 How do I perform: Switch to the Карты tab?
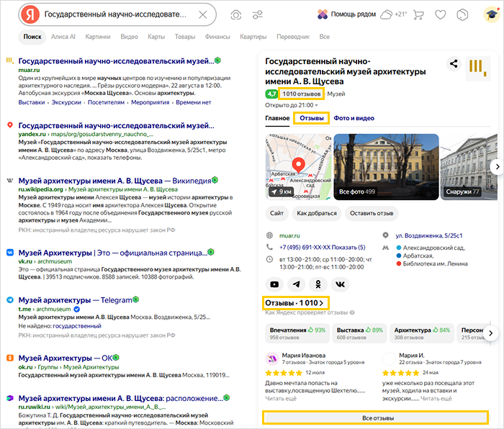pyautogui.click(x=156, y=37)
